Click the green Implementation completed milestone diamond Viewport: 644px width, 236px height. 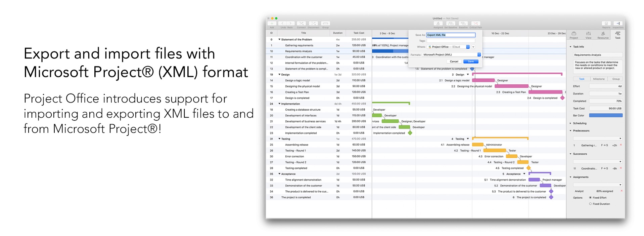(x=410, y=133)
